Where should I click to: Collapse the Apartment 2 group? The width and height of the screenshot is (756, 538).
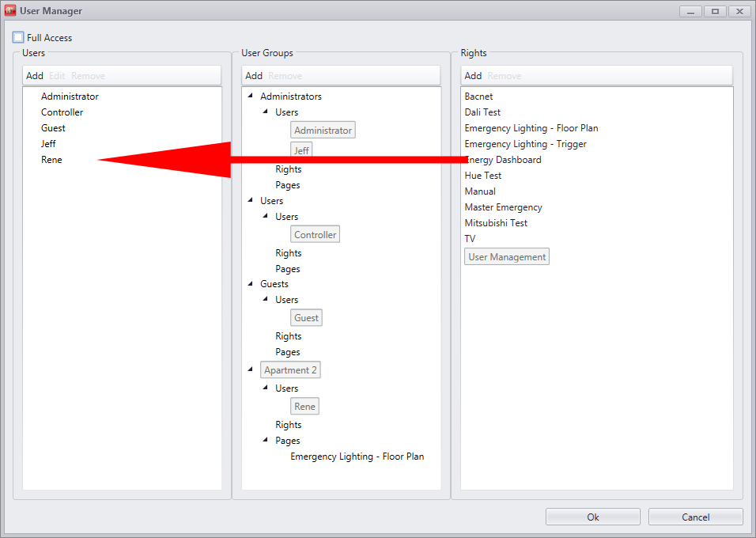click(x=250, y=369)
